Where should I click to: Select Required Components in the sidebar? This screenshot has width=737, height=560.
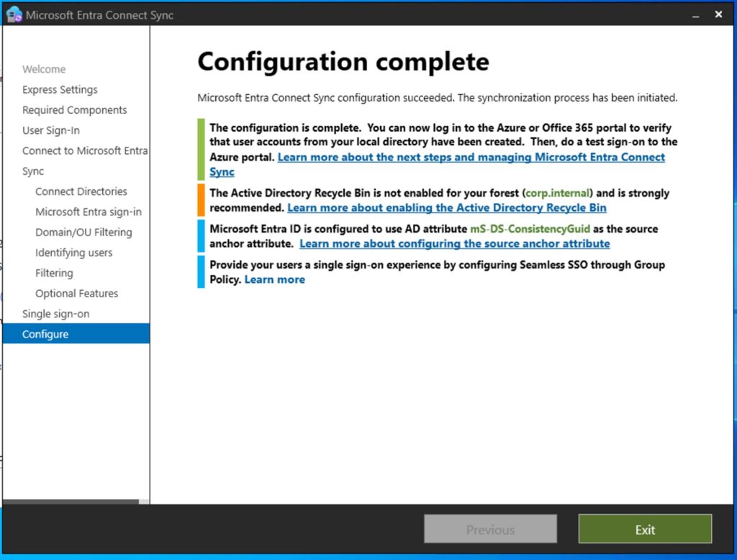click(x=74, y=110)
